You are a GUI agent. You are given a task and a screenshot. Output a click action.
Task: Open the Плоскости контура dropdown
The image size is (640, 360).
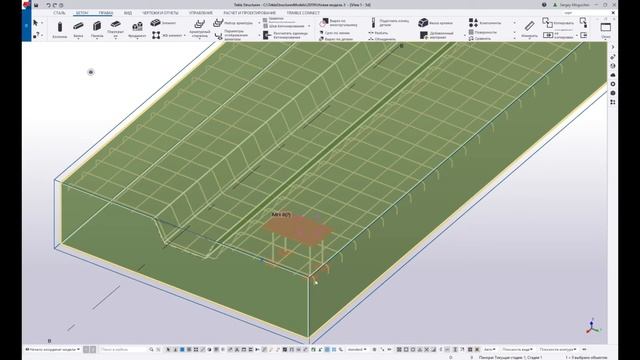coord(558,349)
